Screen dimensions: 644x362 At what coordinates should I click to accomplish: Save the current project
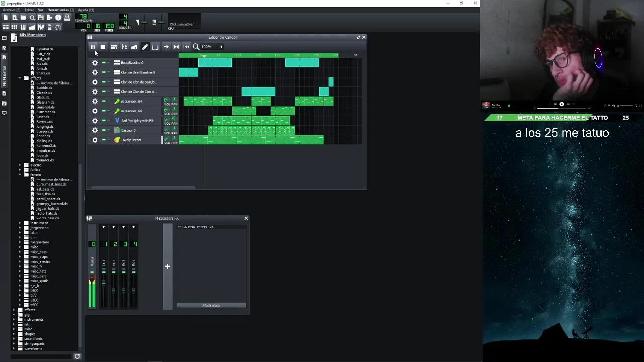pos(41,18)
